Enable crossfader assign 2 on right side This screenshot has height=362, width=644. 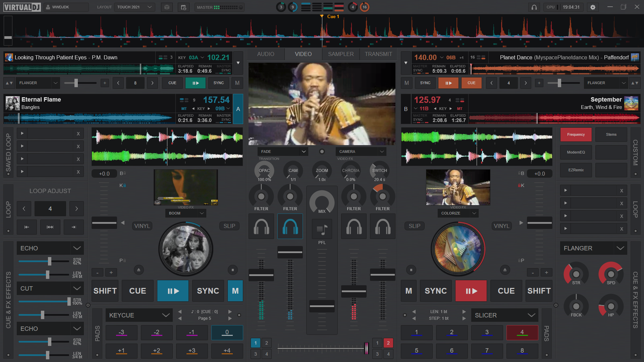tap(388, 343)
